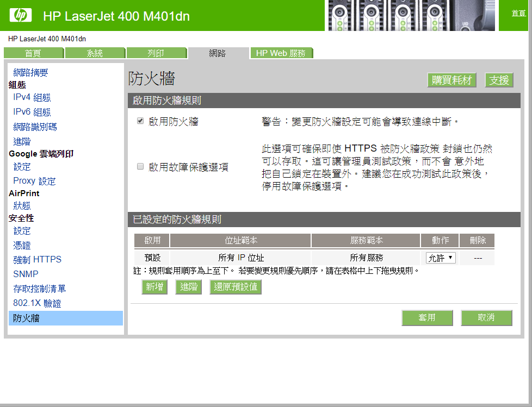532x407 pixels.
Task: Click the printer banner image
Action: (x=412, y=15)
